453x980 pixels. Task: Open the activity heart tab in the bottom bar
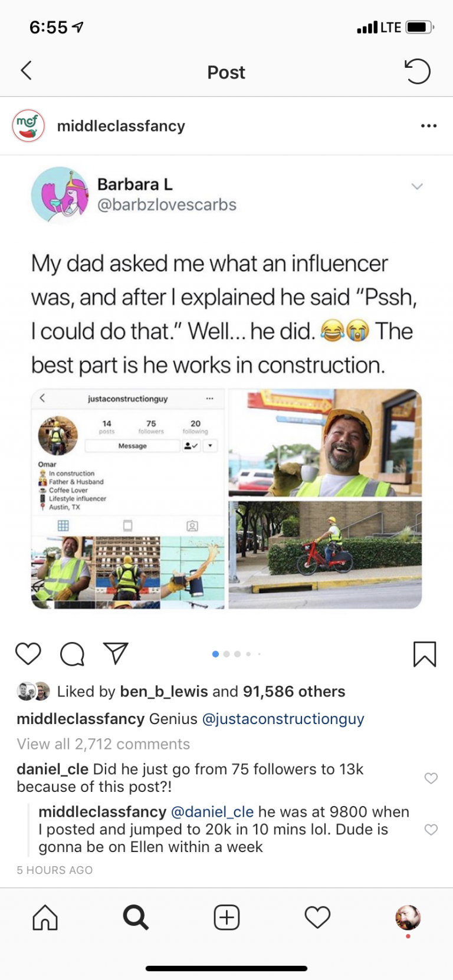(317, 917)
